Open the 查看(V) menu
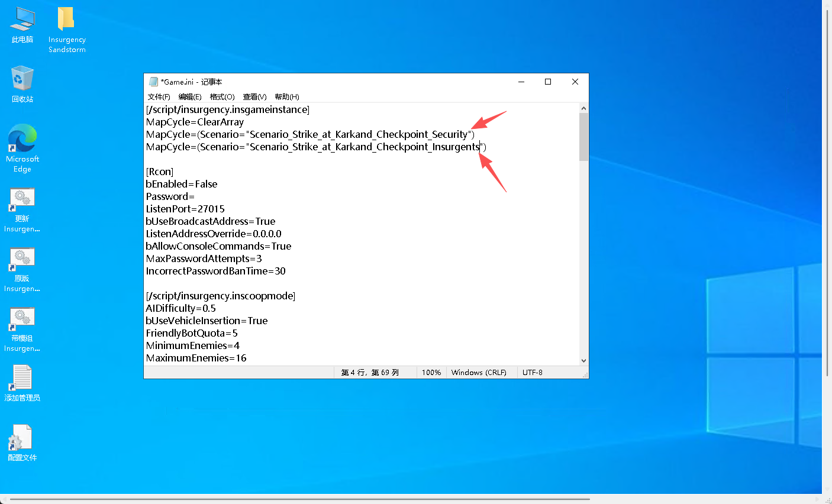 [x=254, y=97]
